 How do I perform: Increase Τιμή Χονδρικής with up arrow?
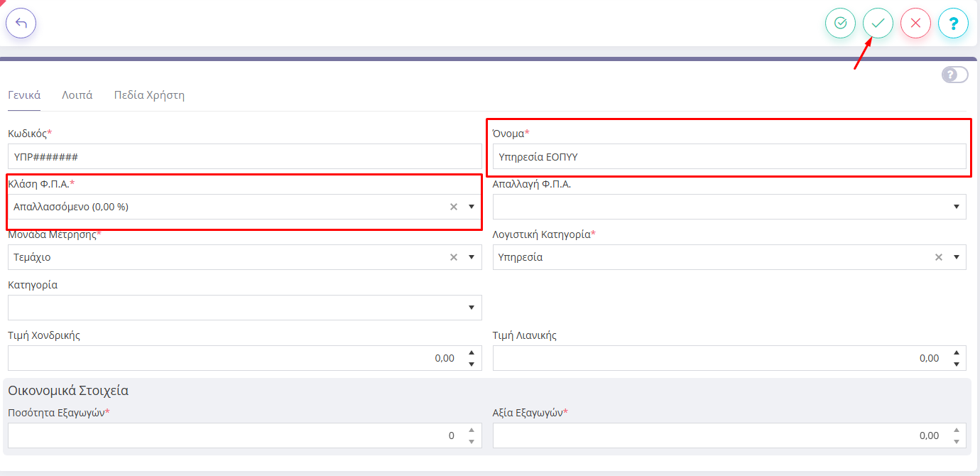pyautogui.click(x=471, y=352)
